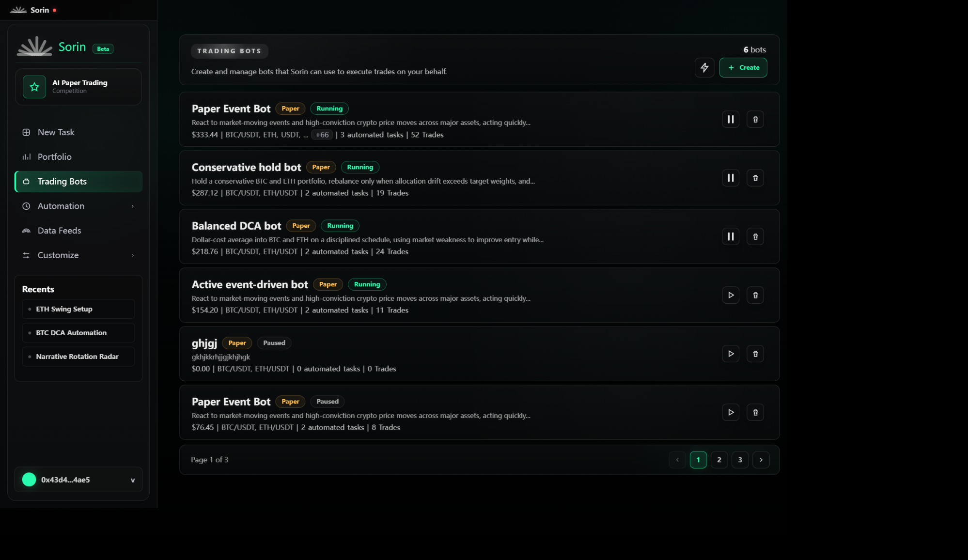Click the Portfolio bar chart icon
The image size is (968, 560).
tap(26, 157)
